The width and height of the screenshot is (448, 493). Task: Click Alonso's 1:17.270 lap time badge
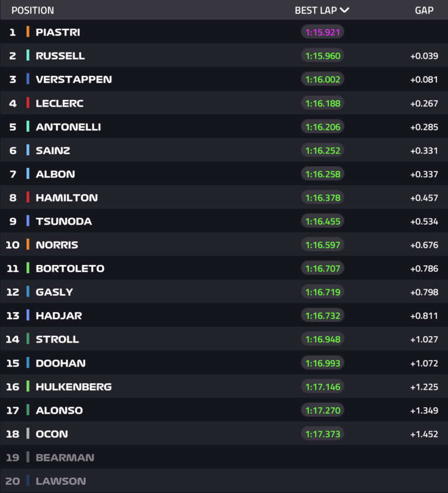323,410
